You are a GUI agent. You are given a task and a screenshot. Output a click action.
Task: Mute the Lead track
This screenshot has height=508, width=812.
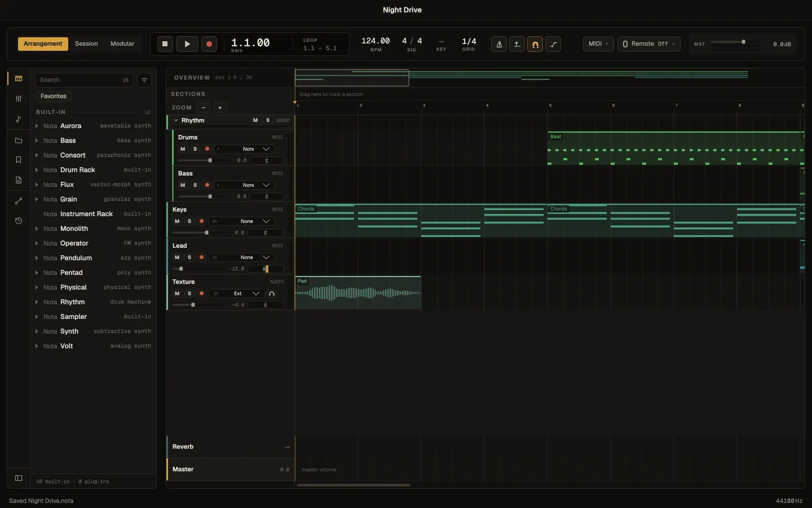point(177,257)
